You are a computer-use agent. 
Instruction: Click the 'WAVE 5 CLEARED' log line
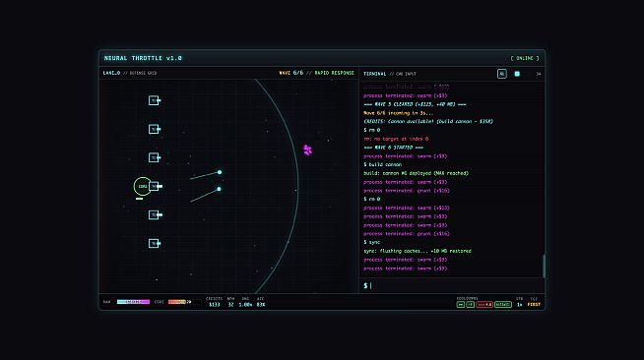[x=415, y=104]
